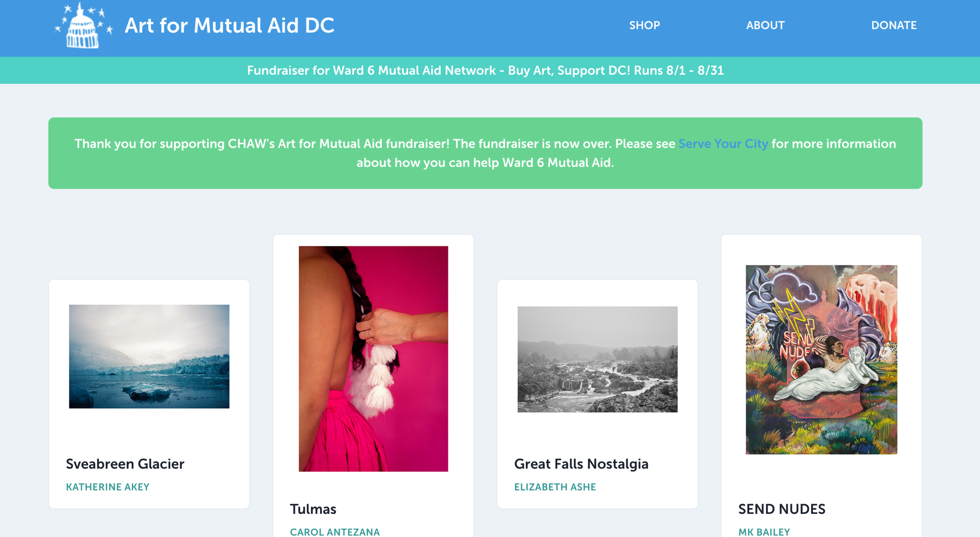980x537 pixels.
Task: Click the Great Falls Nostalgia title
Action: tap(581, 464)
